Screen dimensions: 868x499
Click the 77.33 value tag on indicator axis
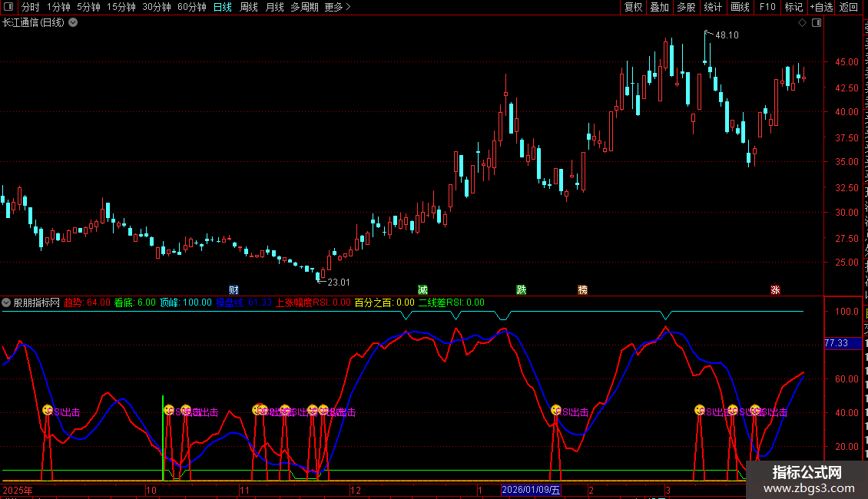click(843, 343)
